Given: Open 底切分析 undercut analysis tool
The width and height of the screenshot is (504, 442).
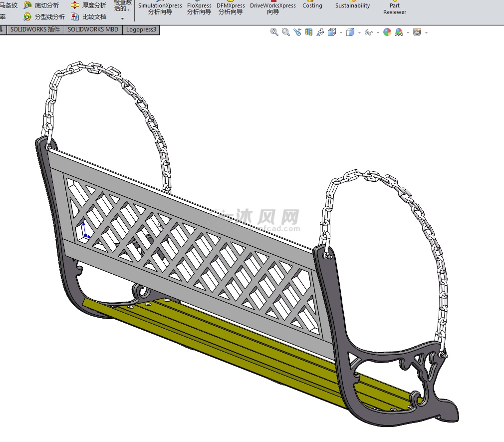Looking at the screenshot, I should pyautogui.click(x=41, y=5).
